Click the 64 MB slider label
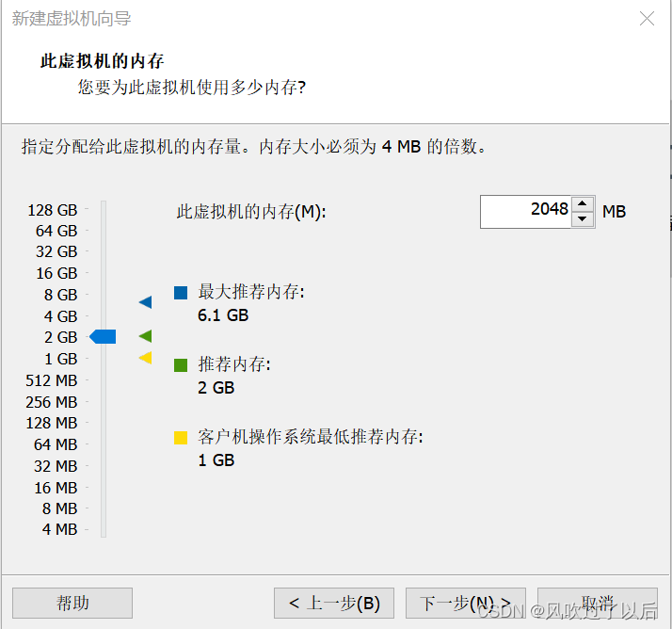 56,444
